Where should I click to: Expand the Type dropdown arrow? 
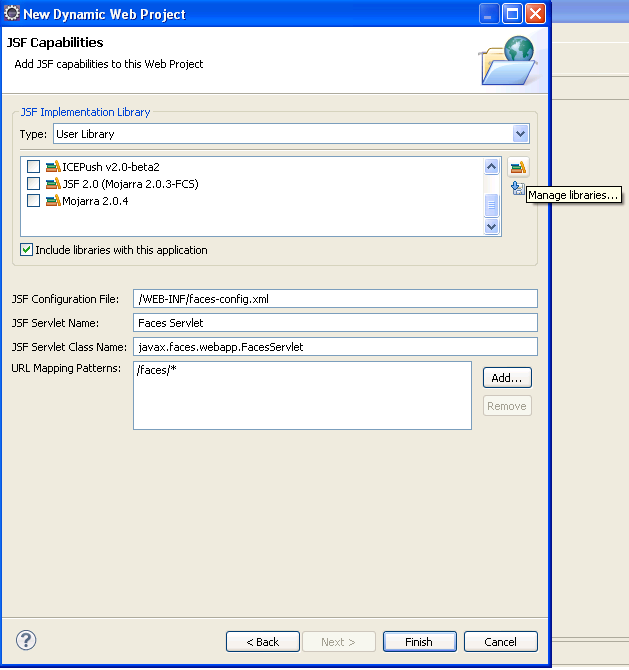520,134
